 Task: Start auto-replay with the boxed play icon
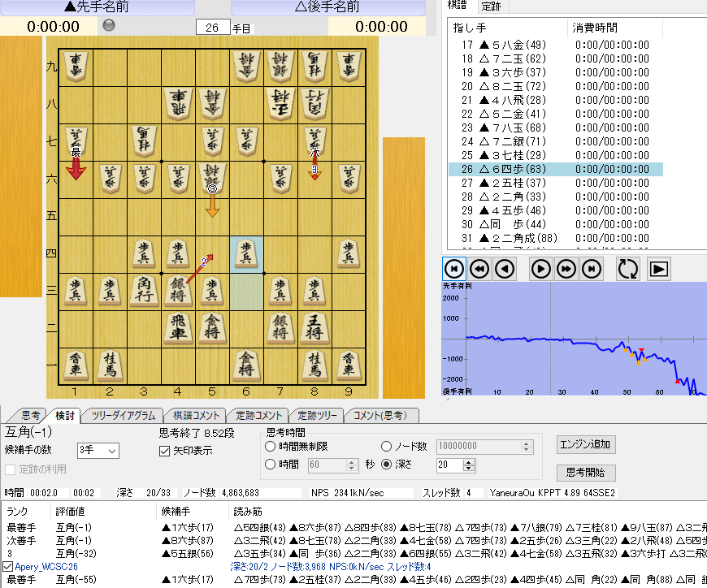coord(659,269)
